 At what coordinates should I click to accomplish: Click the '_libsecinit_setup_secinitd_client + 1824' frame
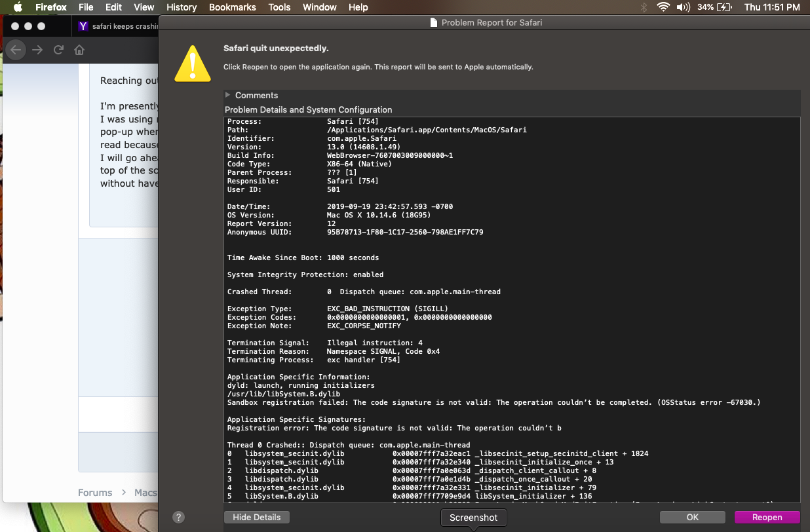coord(438,453)
